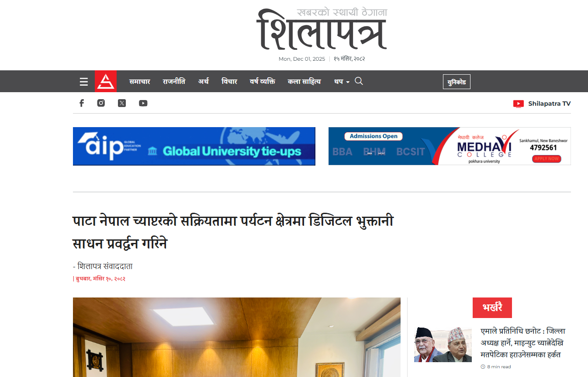
Task: Open the Instagram icon
Action: [x=101, y=103]
